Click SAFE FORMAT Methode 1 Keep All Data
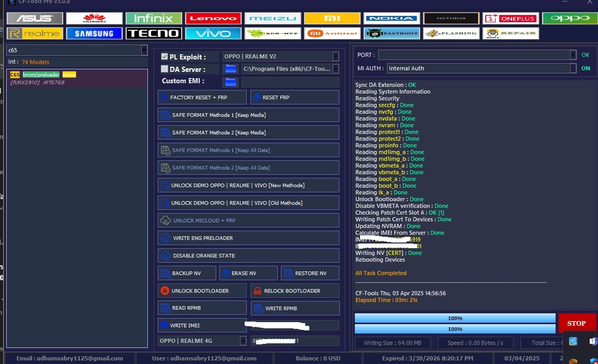Image resolution: width=598 pixels, height=364 pixels. [x=248, y=150]
